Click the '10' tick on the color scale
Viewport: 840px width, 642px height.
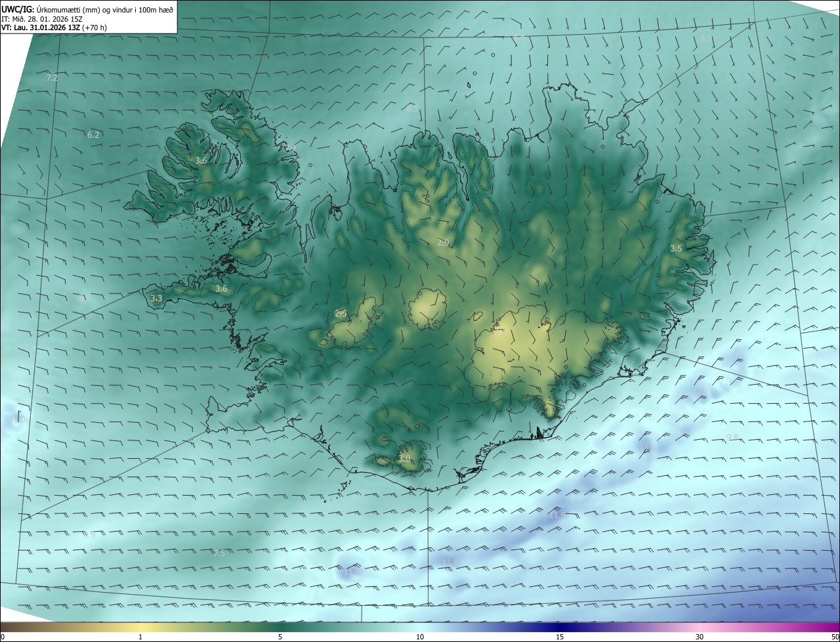(420, 637)
